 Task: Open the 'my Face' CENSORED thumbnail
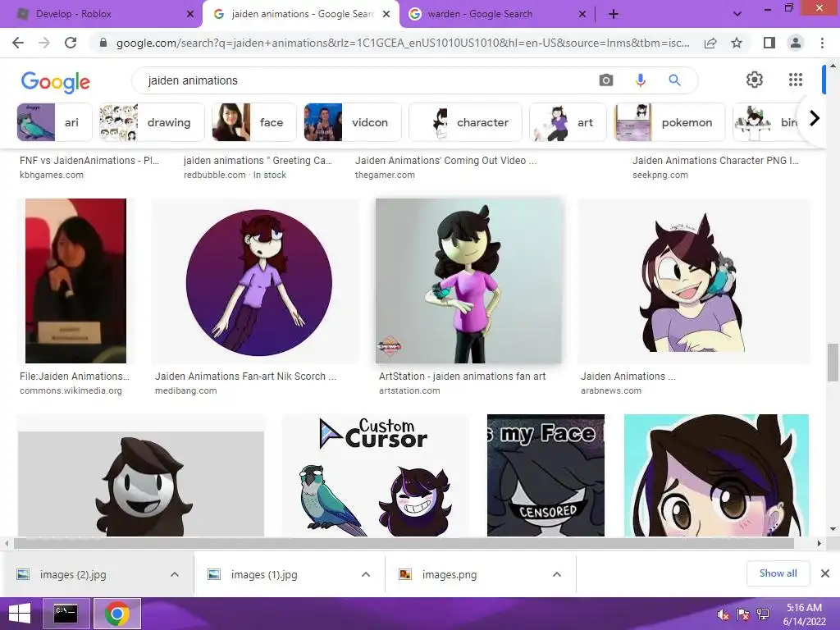546,475
